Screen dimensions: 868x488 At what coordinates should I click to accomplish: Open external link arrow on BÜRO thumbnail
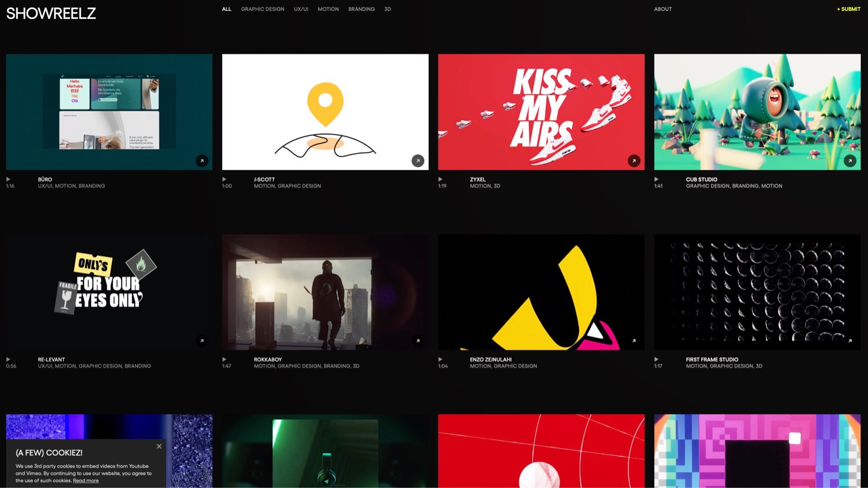(202, 161)
